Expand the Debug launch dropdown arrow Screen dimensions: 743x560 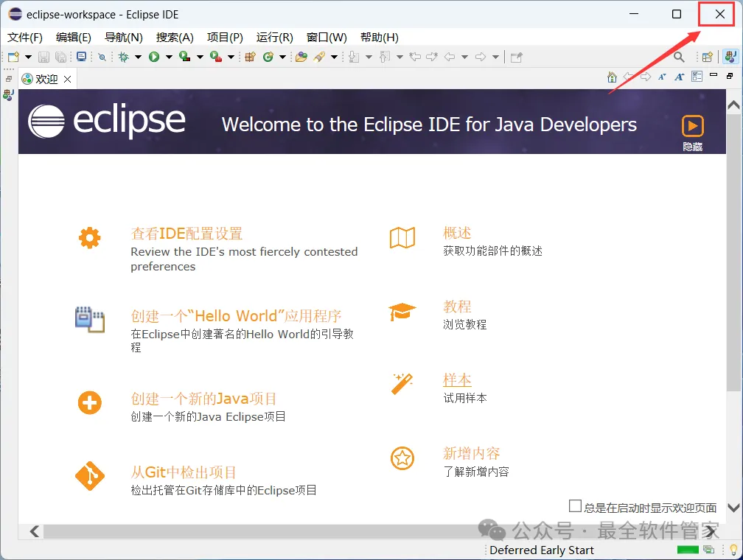click(x=139, y=57)
